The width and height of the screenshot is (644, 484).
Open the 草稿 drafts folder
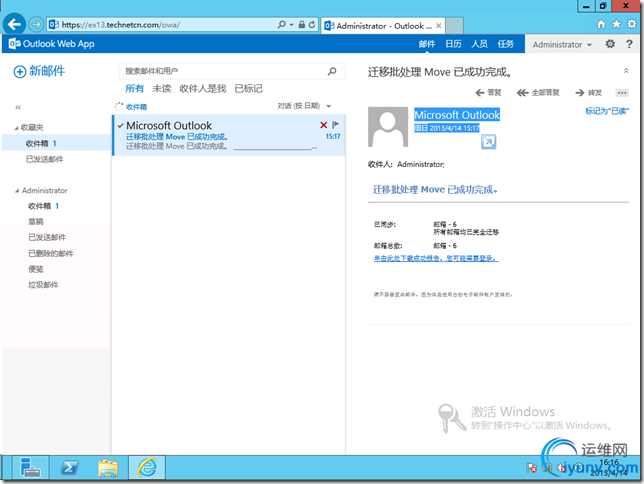point(35,221)
